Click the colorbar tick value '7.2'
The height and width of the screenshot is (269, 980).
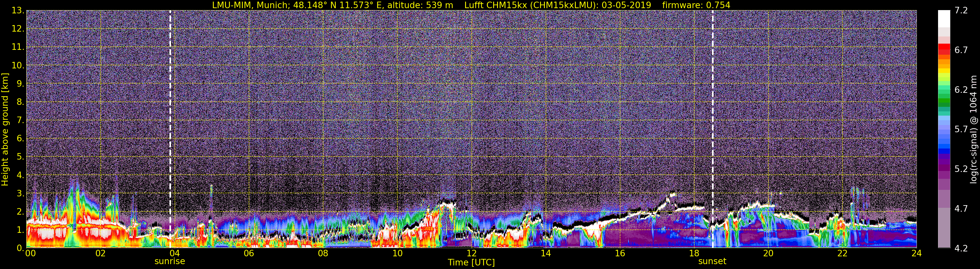pos(961,11)
